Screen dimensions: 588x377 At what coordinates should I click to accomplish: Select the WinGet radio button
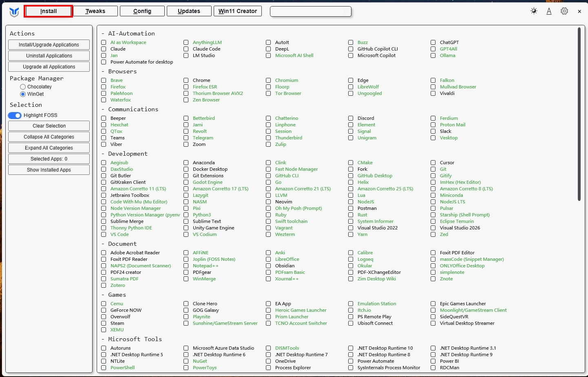pyautogui.click(x=23, y=94)
